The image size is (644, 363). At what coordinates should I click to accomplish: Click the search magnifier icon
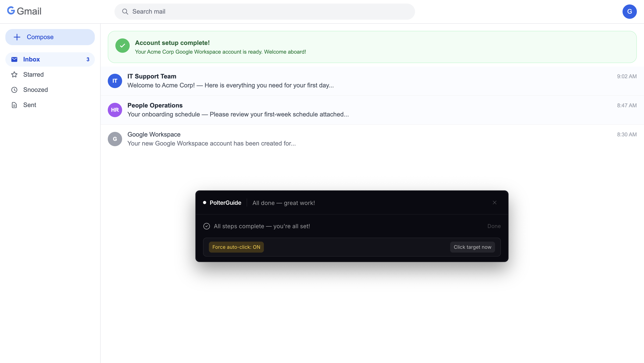[x=125, y=12]
